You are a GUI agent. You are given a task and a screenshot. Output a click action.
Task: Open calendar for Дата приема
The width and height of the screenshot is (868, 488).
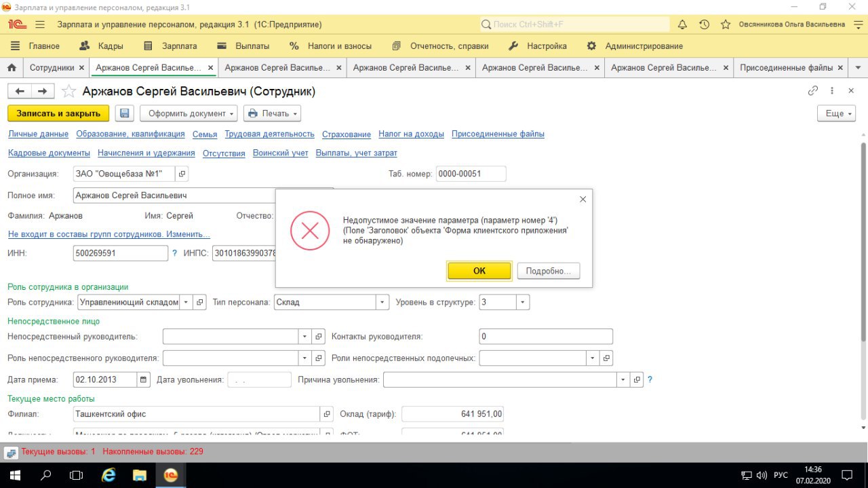coord(144,379)
